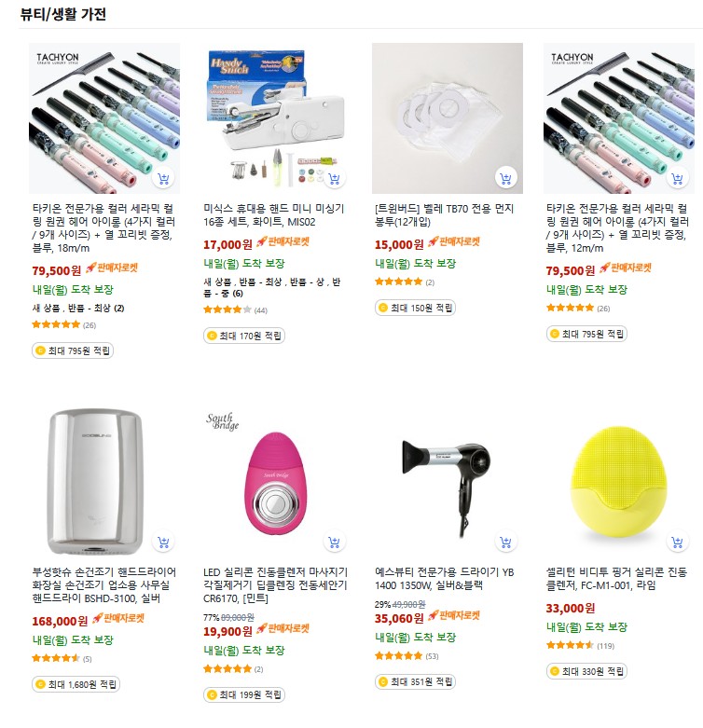Add Tachyon 12mm curling iron to cart

pos(677,178)
